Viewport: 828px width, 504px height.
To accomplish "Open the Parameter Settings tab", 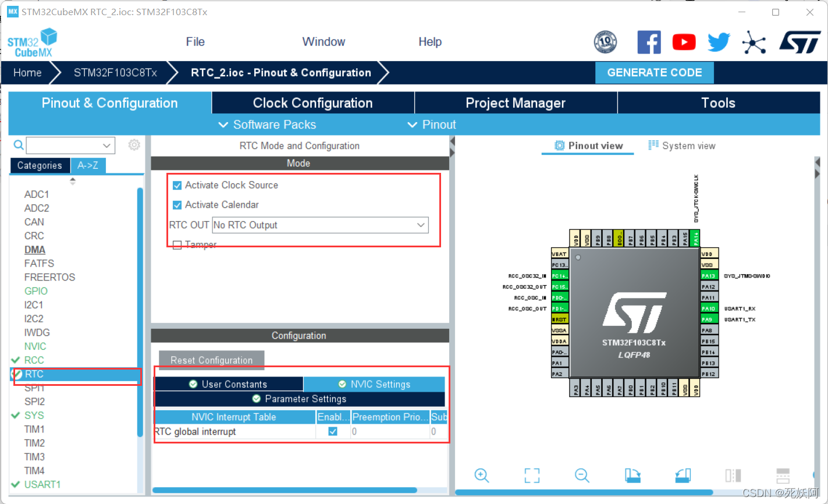I will point(300,399).
